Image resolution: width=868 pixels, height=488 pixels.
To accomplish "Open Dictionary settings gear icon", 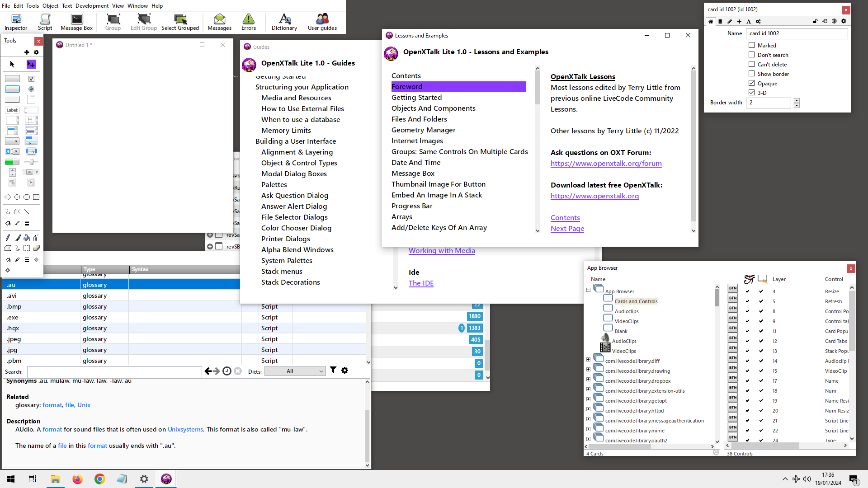I will (345, 370).
